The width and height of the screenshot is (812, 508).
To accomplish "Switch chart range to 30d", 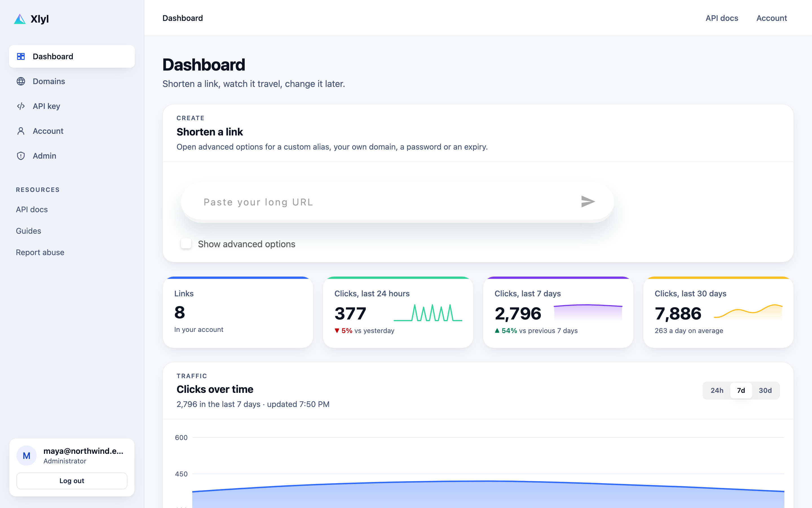I will coord(765,390).
